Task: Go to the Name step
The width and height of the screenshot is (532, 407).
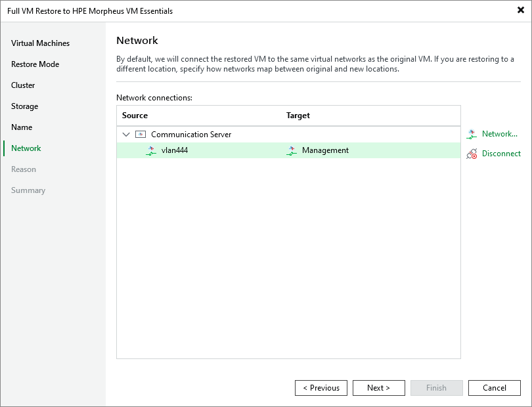Action: (20, 127)
